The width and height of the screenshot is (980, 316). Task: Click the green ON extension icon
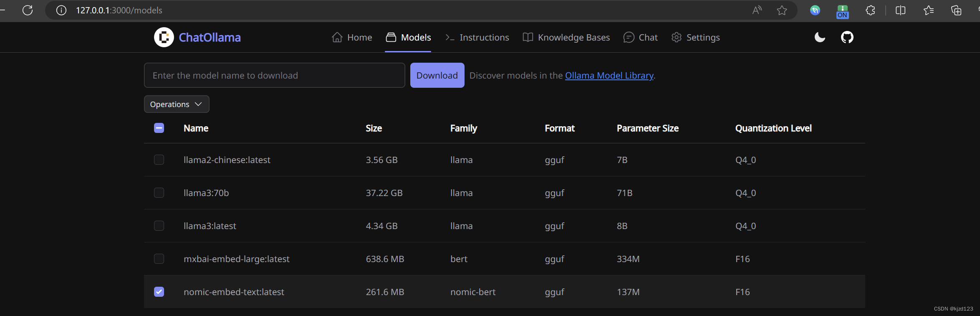click(x=843, y=12)
